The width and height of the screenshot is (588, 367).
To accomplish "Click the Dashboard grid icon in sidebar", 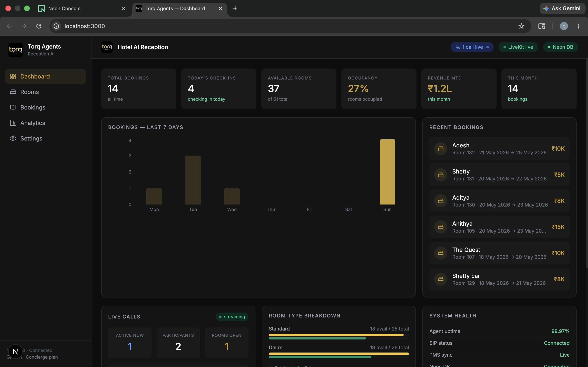I will pyautogui.click(x=13, y=76).
